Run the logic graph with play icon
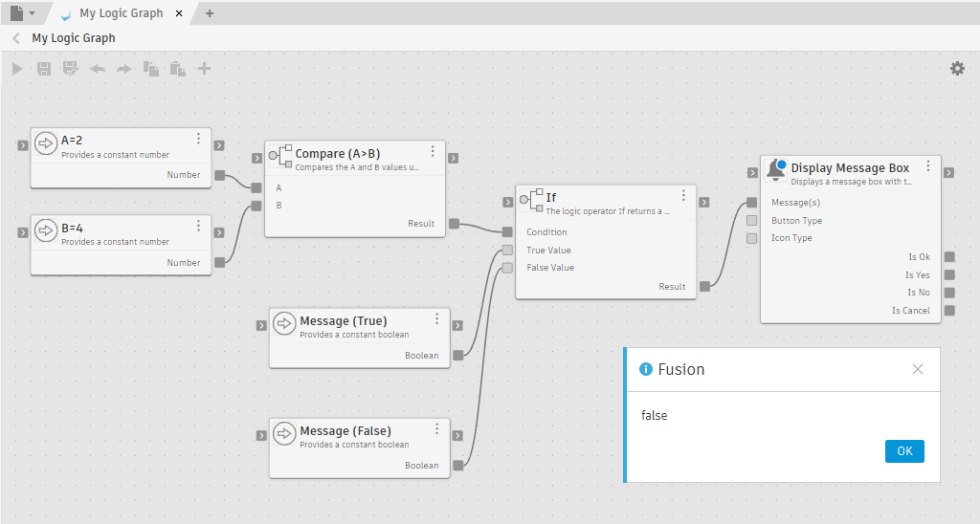This screenshot has height=524, width=980. tap(17, 69)
